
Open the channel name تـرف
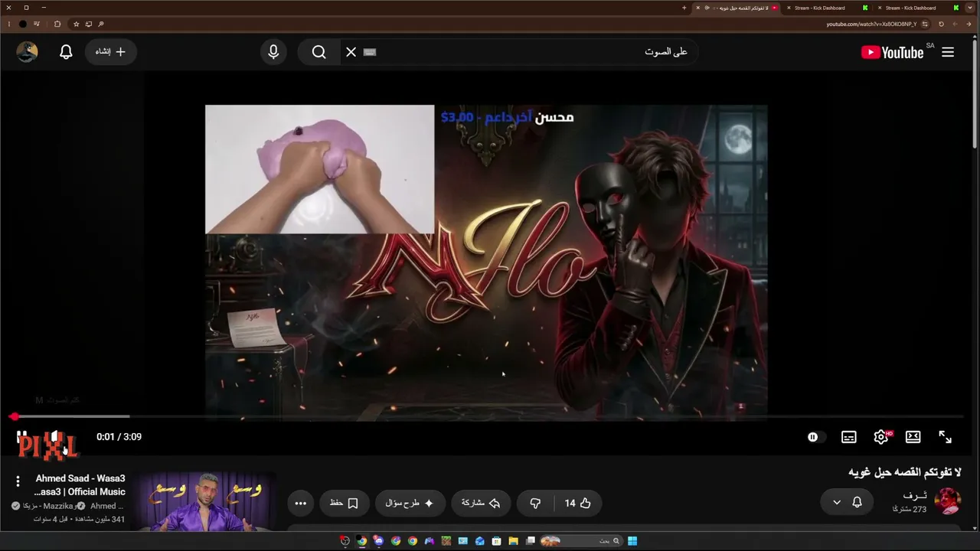915,496
